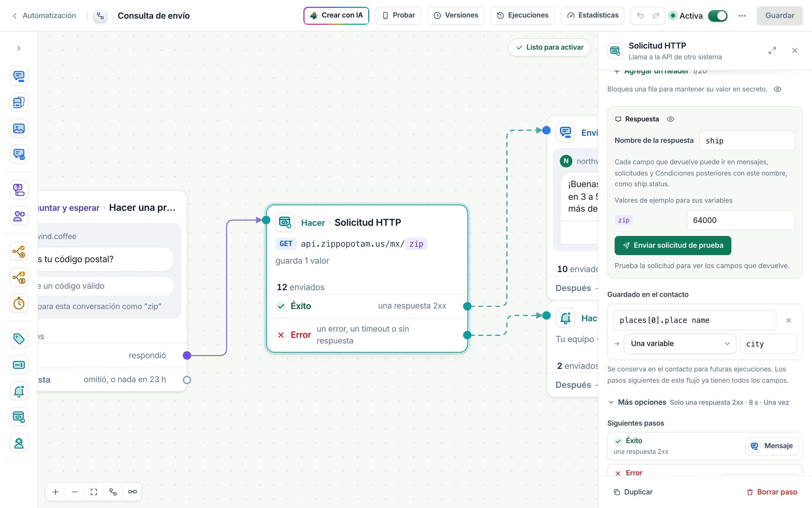Edit the Nombre de la respuesta field
The image size is (812, 508).
747,141
